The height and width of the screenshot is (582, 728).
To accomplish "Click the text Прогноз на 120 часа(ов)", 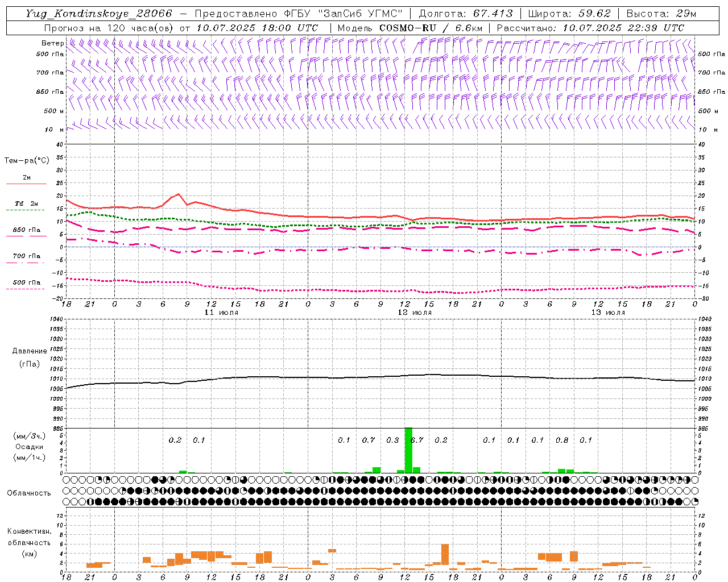I will pos(109,28).
